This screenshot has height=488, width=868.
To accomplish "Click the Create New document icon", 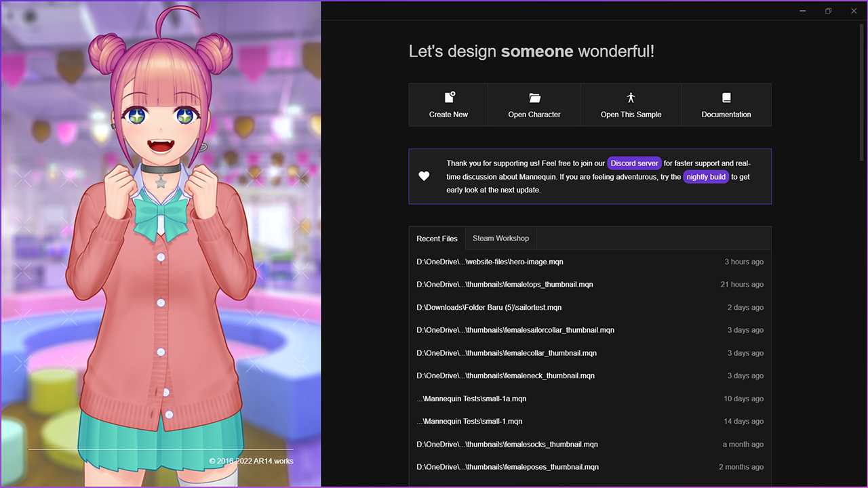I will [x=450, y=98].
